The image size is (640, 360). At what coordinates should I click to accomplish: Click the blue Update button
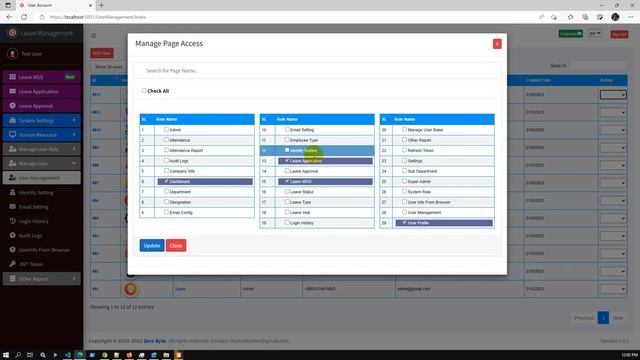click(x=152, y=245)
